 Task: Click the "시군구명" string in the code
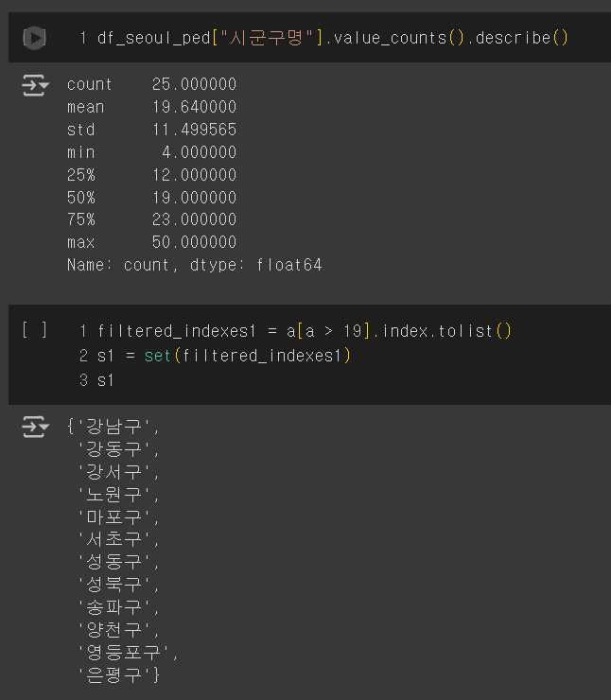[x=267, y=38]
